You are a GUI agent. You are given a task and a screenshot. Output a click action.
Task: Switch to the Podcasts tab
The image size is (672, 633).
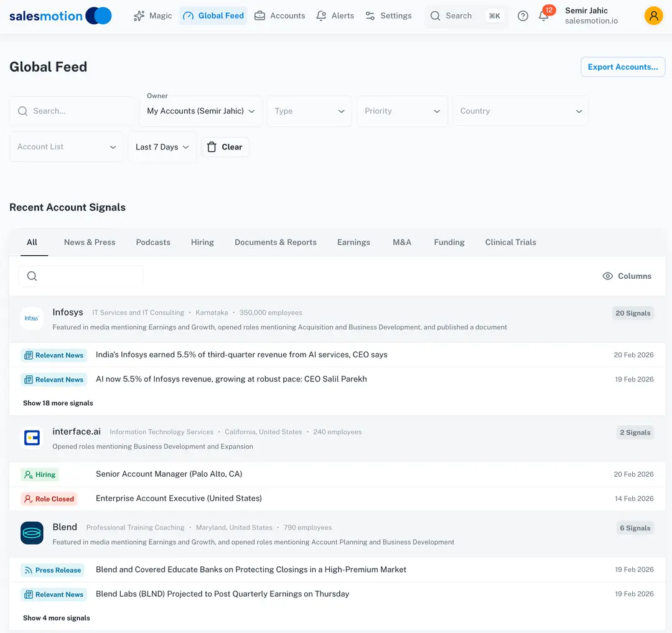pos(153,242)
